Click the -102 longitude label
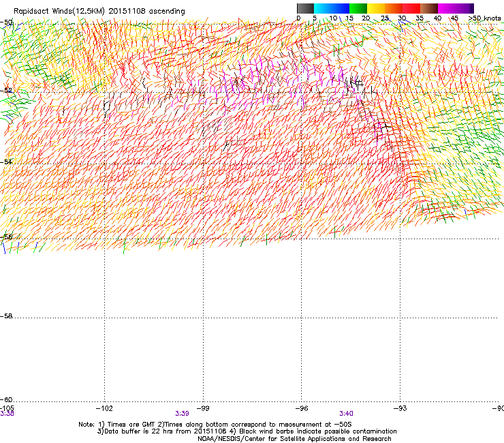 pyautogui.click(x=104, y=408)
